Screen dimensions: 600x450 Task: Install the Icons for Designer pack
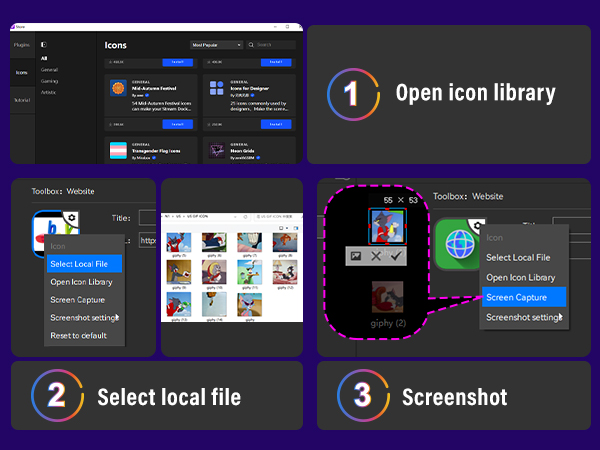point(274,124)
